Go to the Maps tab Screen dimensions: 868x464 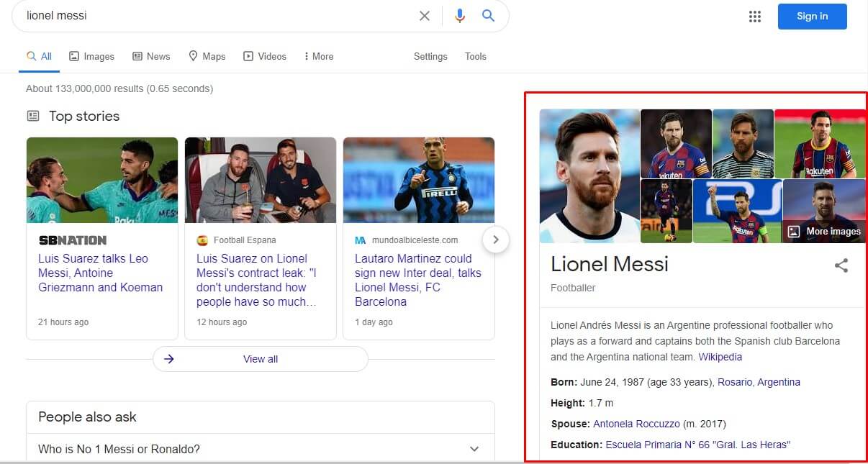pos(207,56)
